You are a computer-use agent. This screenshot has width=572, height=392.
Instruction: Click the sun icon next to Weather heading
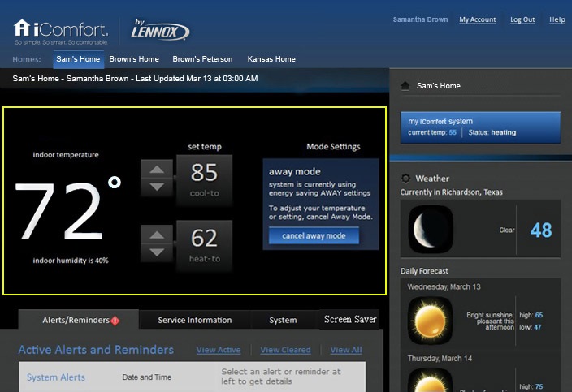(x=405, y=178)
